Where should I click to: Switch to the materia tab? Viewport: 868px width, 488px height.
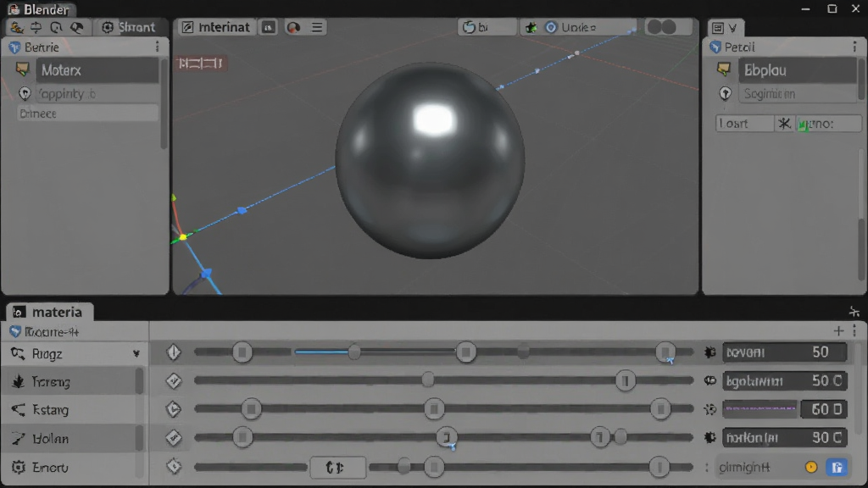pyautogui.click(x=50, y=312)
